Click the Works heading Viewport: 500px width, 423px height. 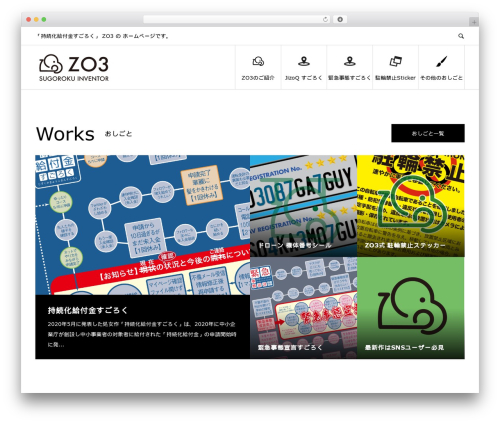[x=65, y=134]
